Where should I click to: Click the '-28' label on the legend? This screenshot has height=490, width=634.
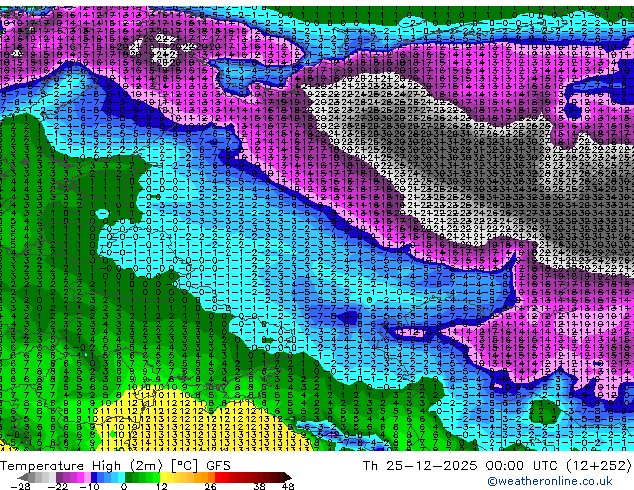pos(20,486)
